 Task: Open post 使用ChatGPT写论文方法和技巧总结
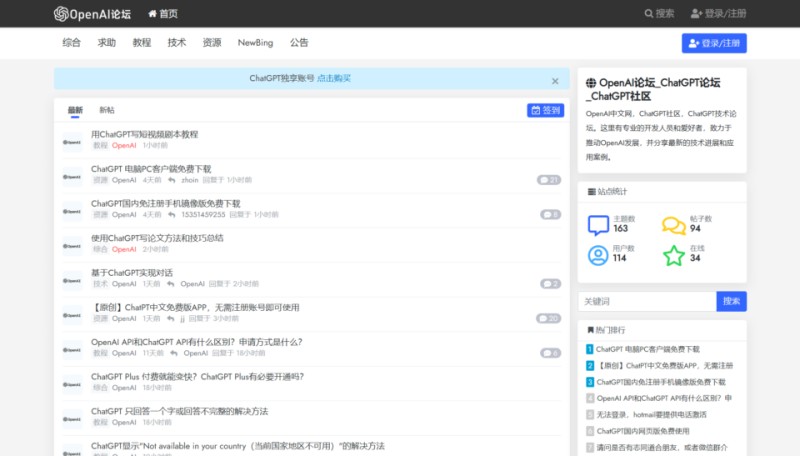(157, 238)
